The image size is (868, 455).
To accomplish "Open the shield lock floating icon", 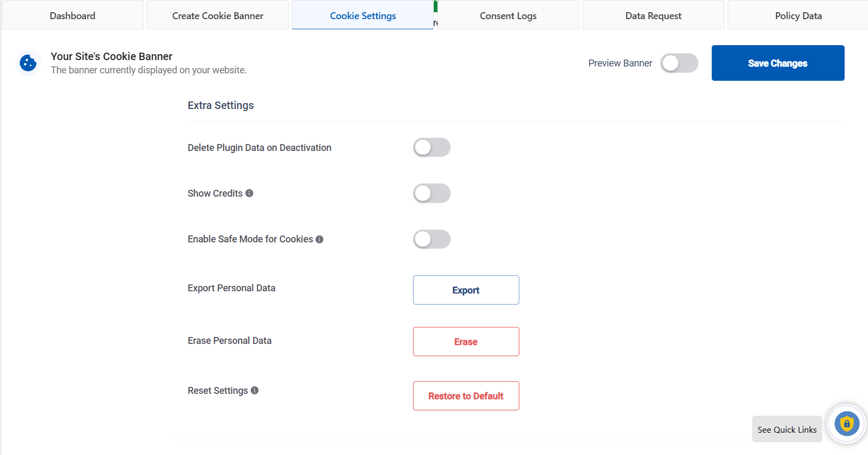I will (847, 424).
